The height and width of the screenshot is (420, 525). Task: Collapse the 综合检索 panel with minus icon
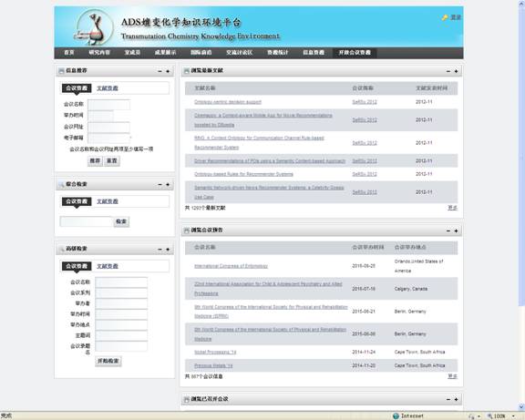point(160,184)
